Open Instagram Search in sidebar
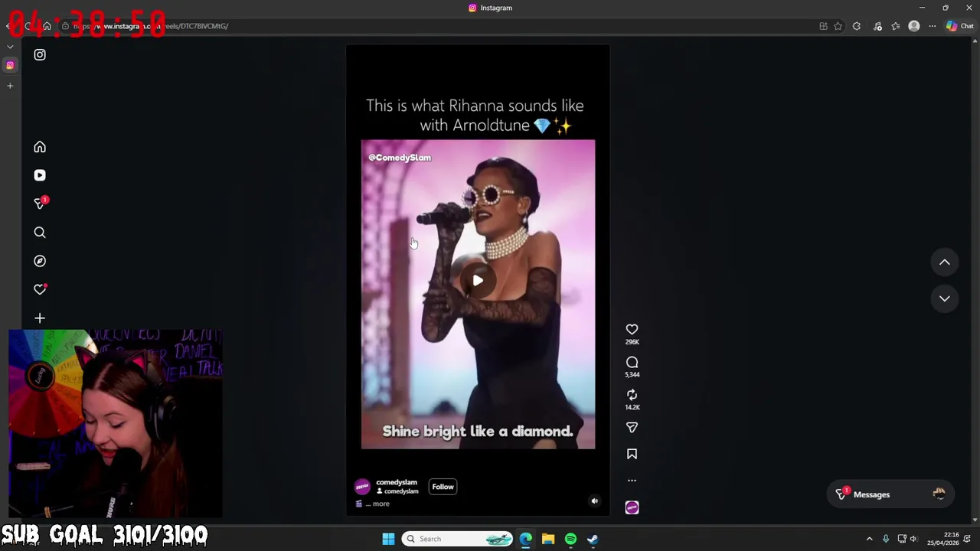Viewport: 980px width, 551px height. tap(40, 233)
